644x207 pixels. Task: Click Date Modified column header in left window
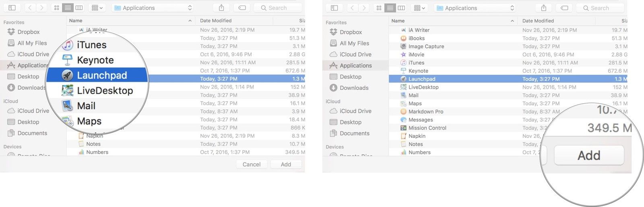216,20
